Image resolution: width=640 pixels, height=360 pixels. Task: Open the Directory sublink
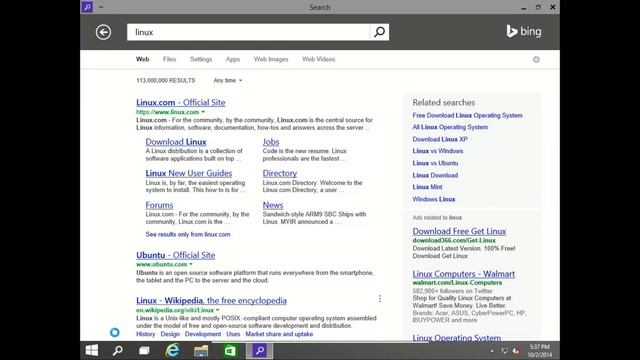coord(280,173)
